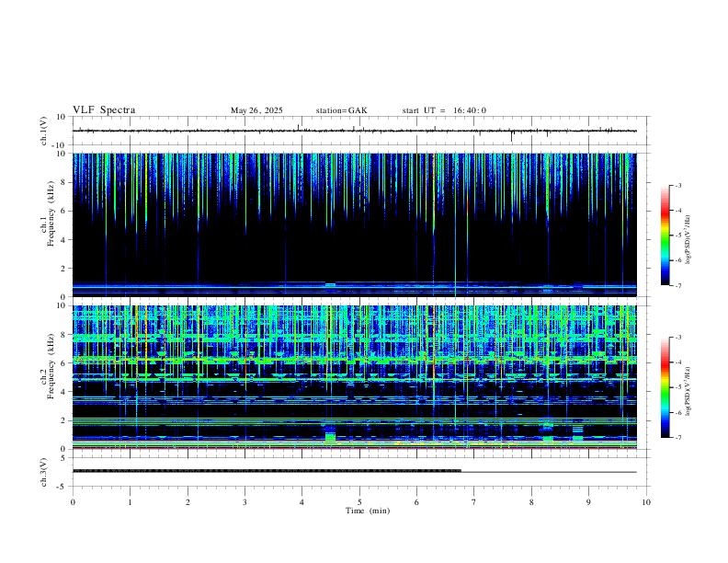
Task: Select the date label "May 26, 2025"
Action: tap(256, 110)
